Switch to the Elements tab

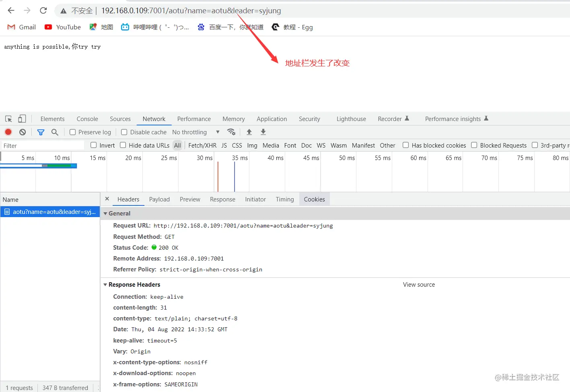tap(52, 119)
